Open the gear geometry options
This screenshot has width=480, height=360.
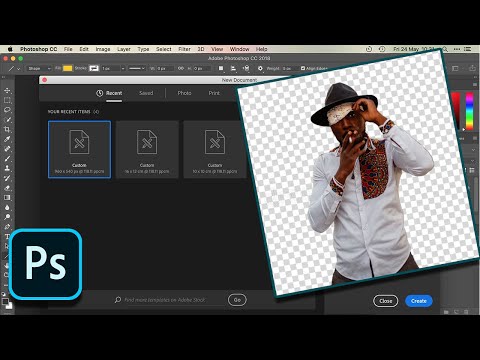pyautogui.click(x=260, y=68)
